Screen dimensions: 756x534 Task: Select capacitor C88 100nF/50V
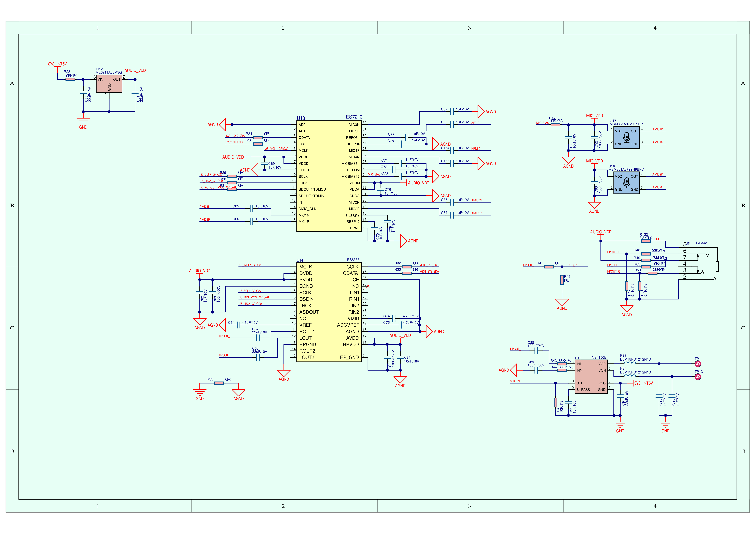(536, 351)
